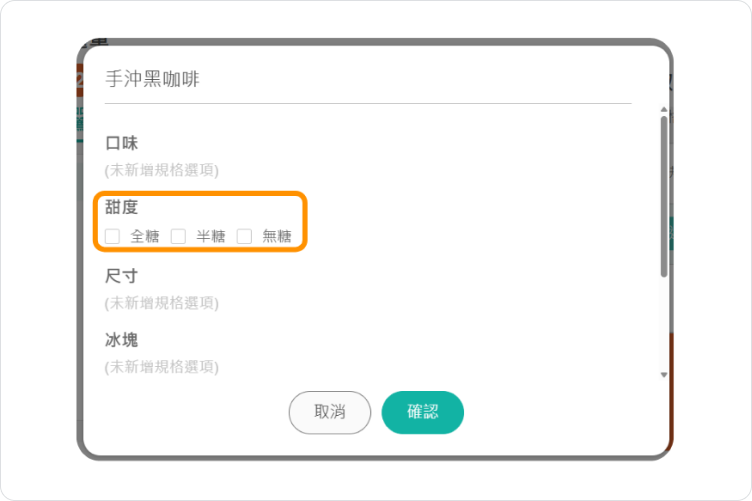The width and height of the screenshot is (752, 501).
Task: Click the placeholder text under 尺寸
Action: [162, 303]
